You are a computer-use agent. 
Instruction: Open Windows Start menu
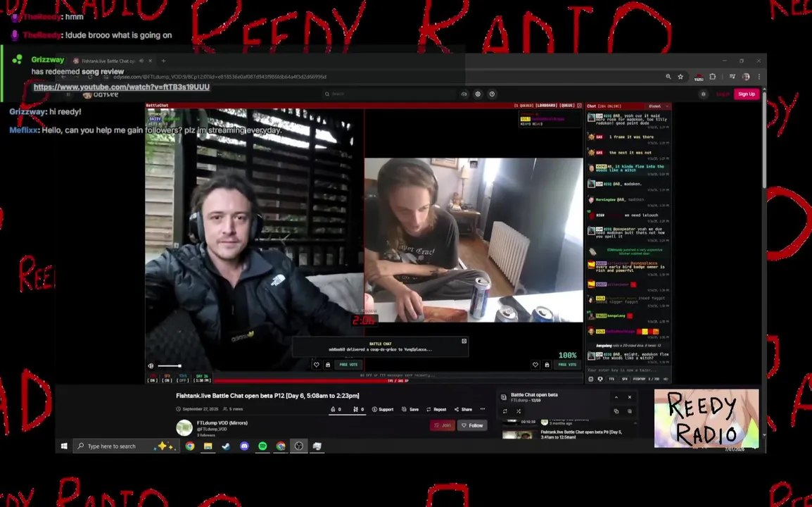pos(64,446)
